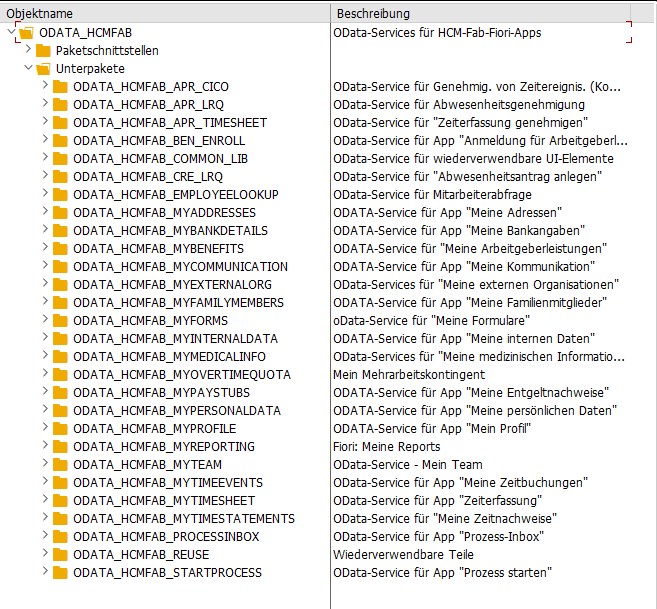Viewport: 657px width, 609px height.
Task: Click description 'Fiori: Meine Reports'
Action: [387, 447]
